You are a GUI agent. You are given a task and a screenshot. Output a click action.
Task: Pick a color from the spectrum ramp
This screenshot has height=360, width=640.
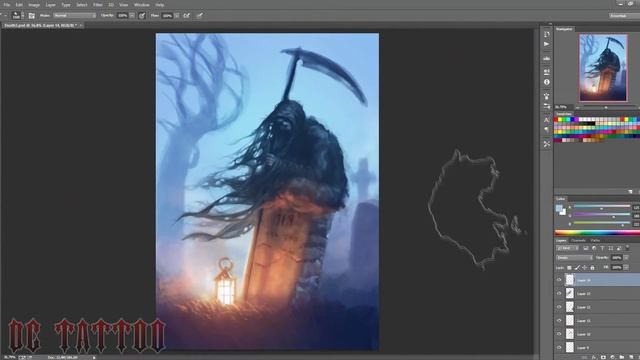click(597, 233)
